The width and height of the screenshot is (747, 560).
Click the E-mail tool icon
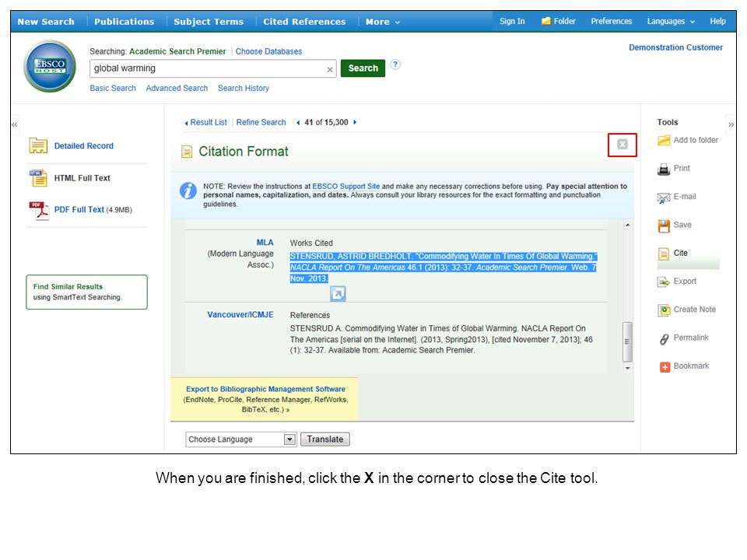(664, 197)
